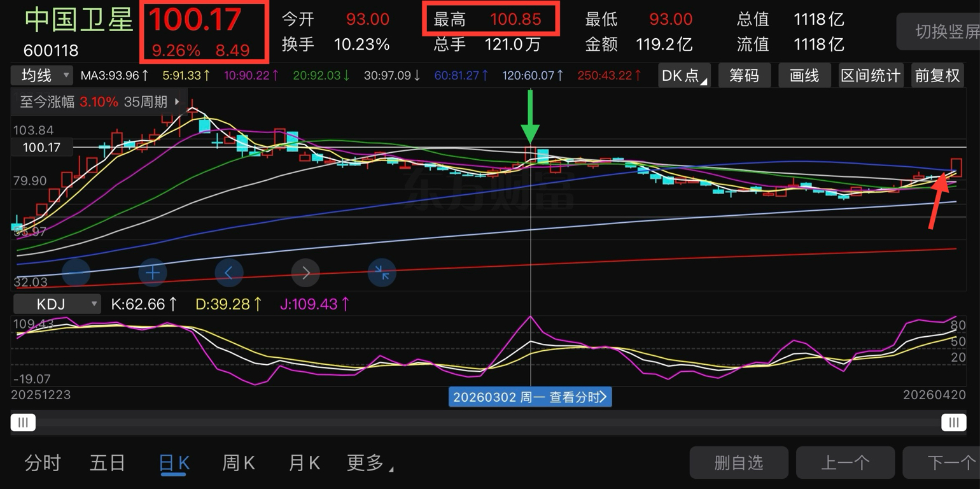
Task: Tap the 250:43.22 moving average label
Action: [x=610, y=76]
